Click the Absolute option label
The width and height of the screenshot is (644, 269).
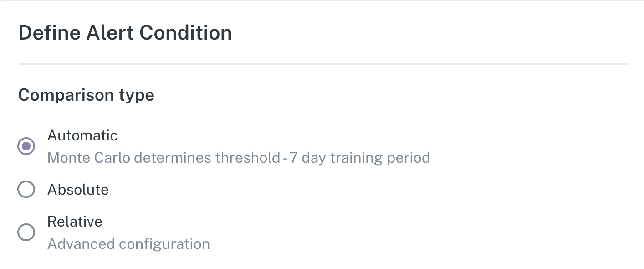pyautogui.click(x=78, y=189)
